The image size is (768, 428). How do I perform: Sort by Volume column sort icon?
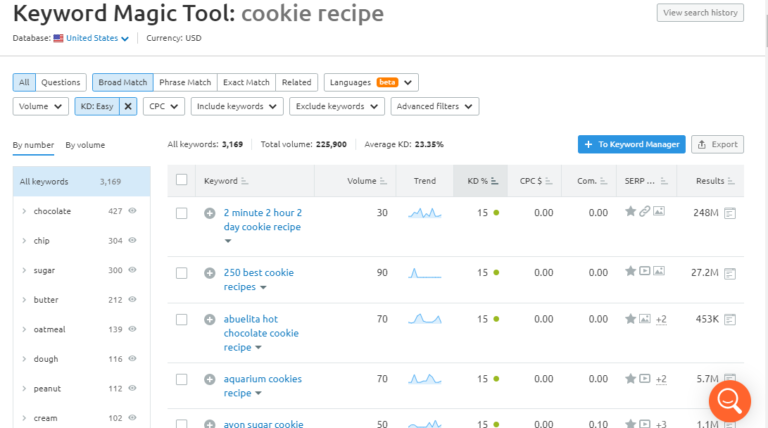click(383, 181)
